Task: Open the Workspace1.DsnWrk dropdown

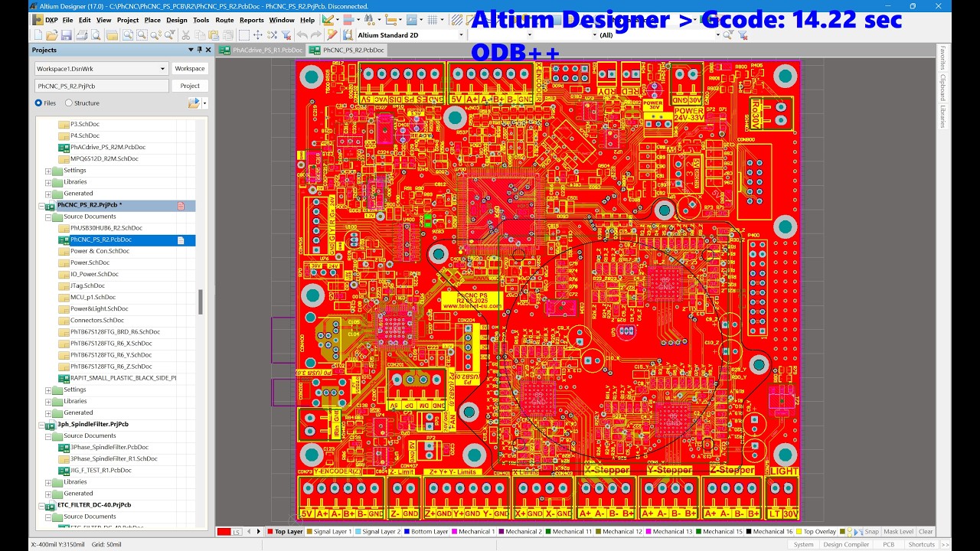Action: coord(162,69)
